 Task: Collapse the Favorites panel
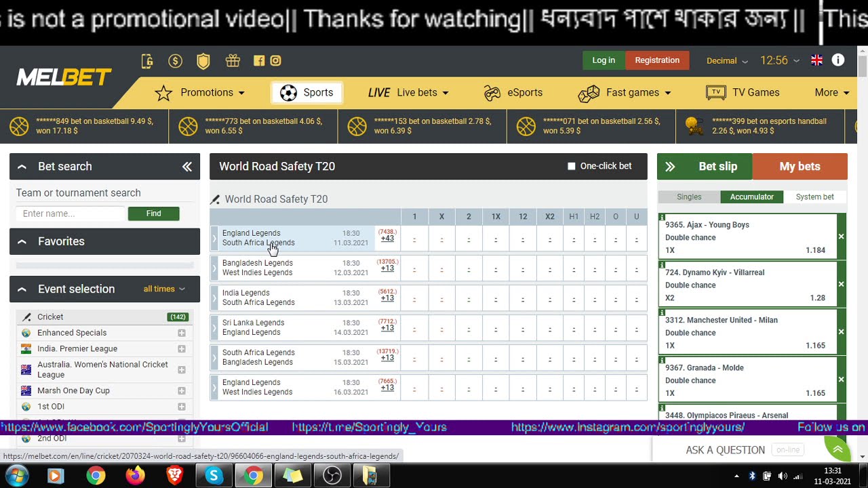click(22, 241)
